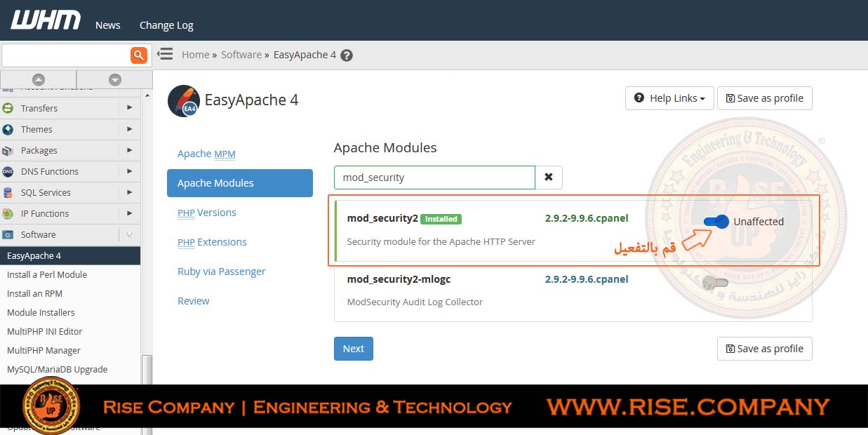Clear the module search with the X button
The width and height of the screenshot is (868, 435).
click(x=549, y=178)
